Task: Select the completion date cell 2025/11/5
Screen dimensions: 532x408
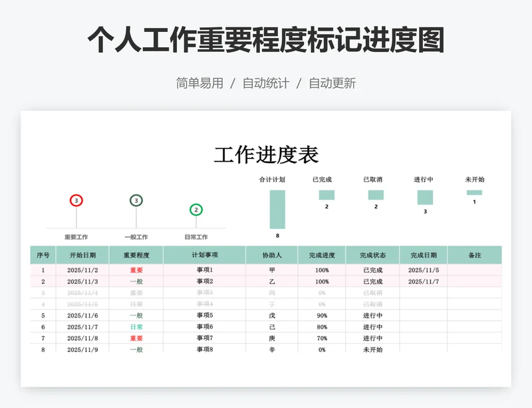Action: pos(424,270)
